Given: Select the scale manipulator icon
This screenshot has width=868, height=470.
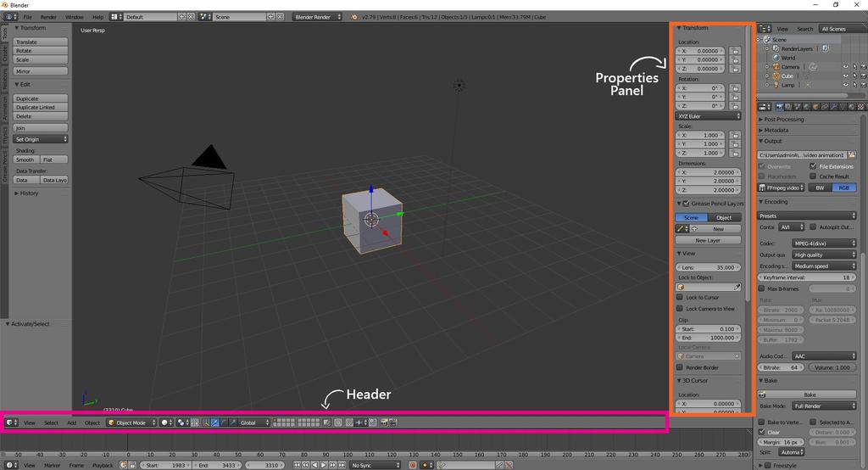Looking at the screenshot, I should point(233,422).
